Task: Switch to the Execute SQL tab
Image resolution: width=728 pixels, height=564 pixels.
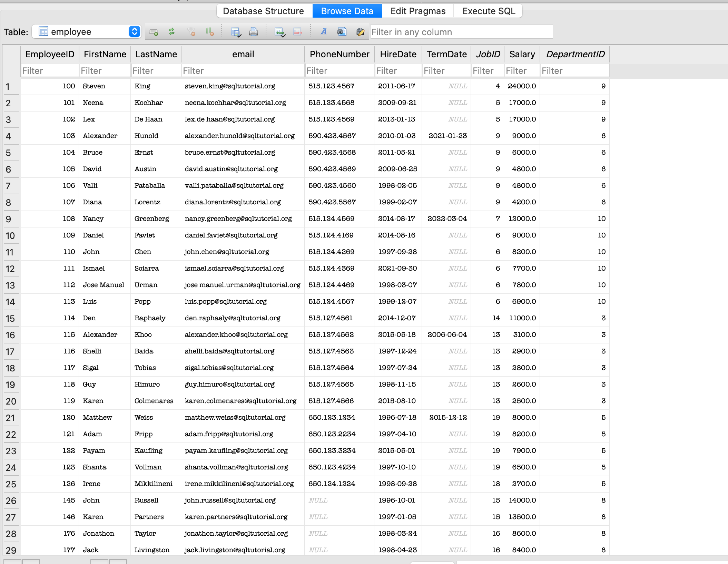Action: [489, 11]
